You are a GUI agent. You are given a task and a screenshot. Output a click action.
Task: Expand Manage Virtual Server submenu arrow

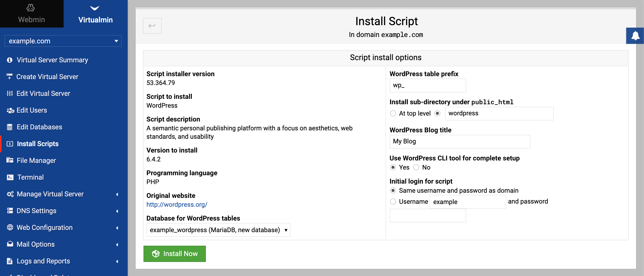117,194
